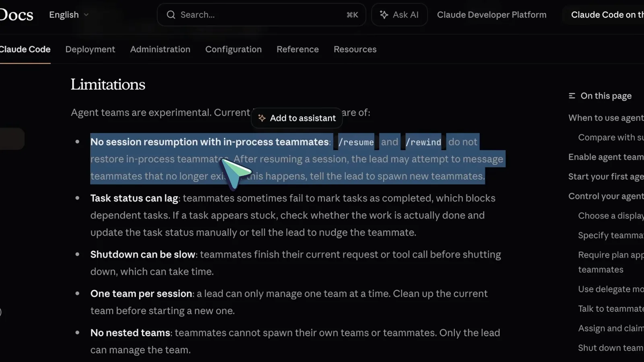
Task: Go to 'When to use agent' section link
Action: (606, 118)
